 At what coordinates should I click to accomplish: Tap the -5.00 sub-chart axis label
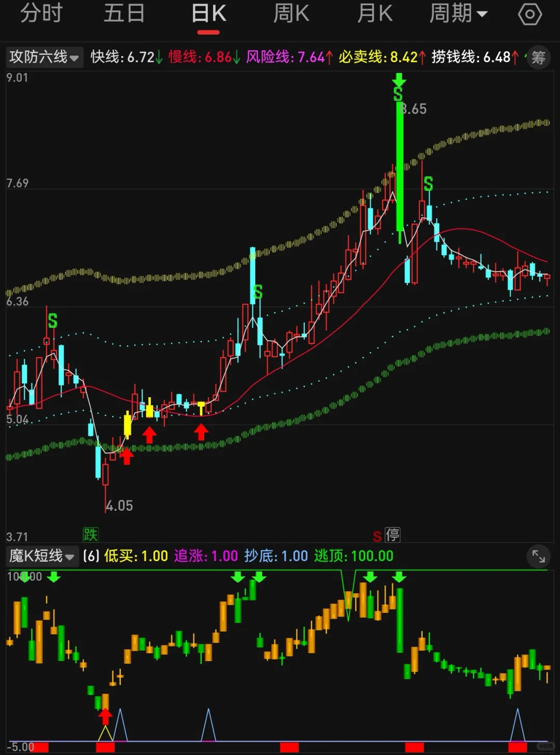(x=22, y=747)
